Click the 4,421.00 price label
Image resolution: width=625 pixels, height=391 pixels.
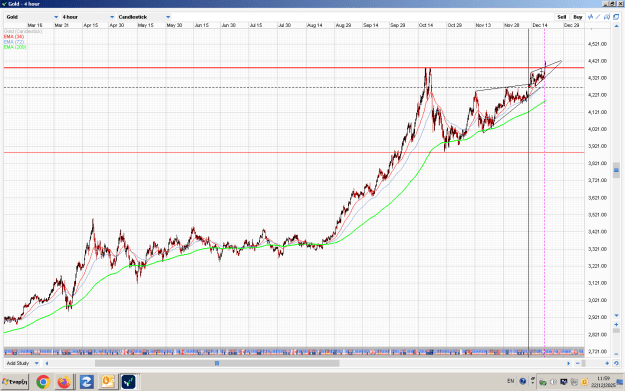click(x=597, y=61)
